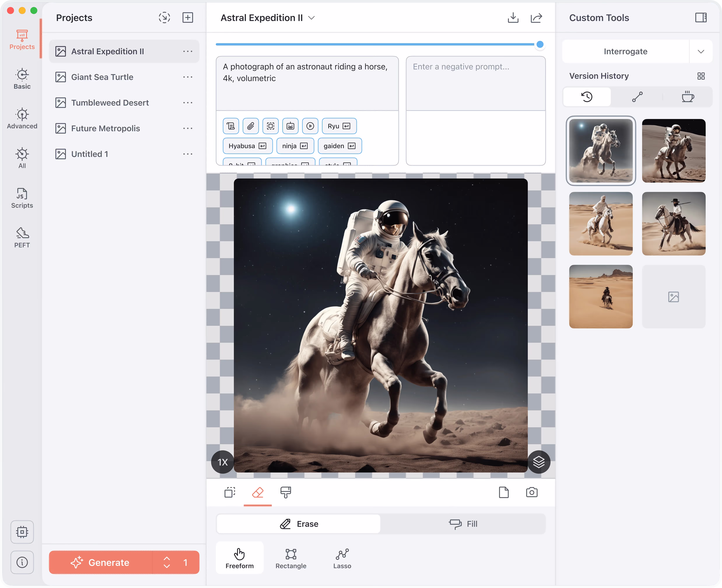Click the batch count stepper arrows

[167, 562]
